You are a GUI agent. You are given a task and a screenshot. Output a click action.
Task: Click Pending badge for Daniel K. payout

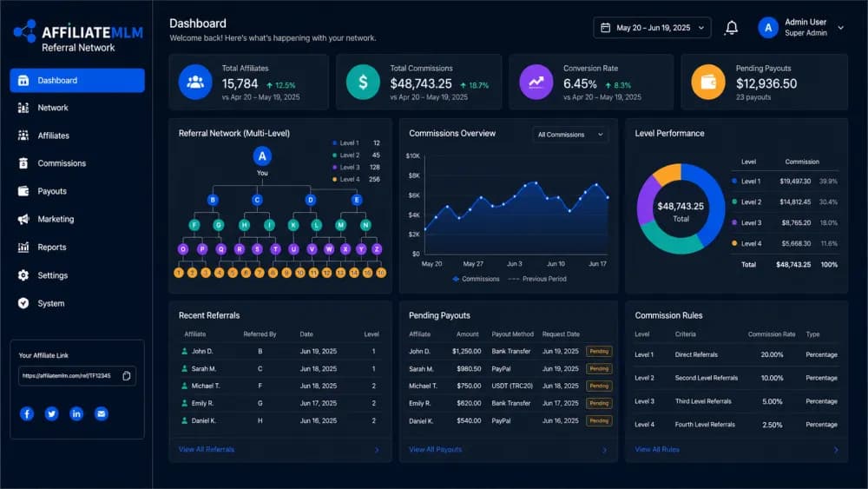click(599, 421)
